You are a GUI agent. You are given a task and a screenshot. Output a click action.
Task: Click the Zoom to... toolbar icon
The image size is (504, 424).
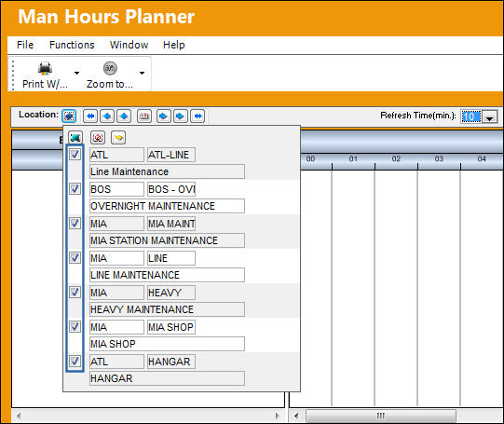pos(110,68)
